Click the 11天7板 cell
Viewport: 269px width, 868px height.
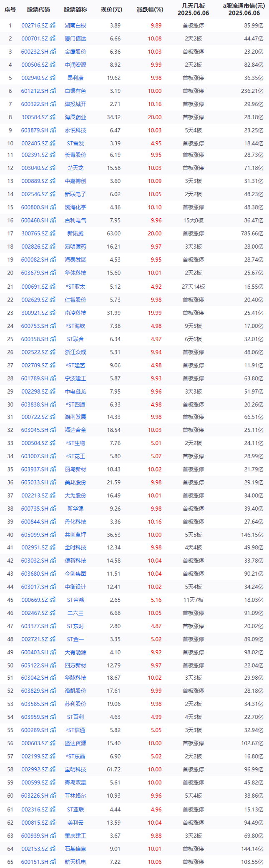(x=193, y=600)
